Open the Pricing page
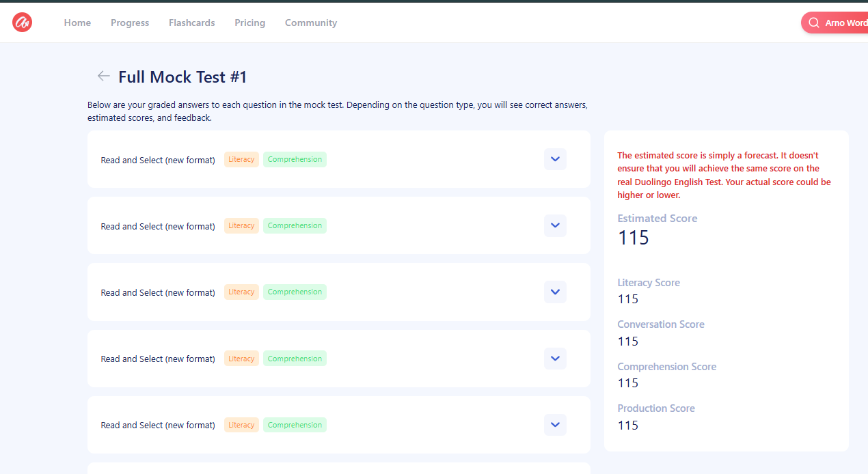Screen dimensions: 868x474 click(x=249, y=23)
